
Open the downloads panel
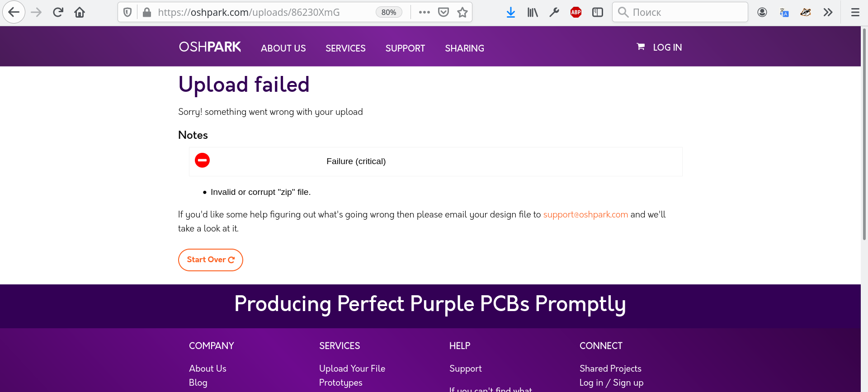coord(511,12)
